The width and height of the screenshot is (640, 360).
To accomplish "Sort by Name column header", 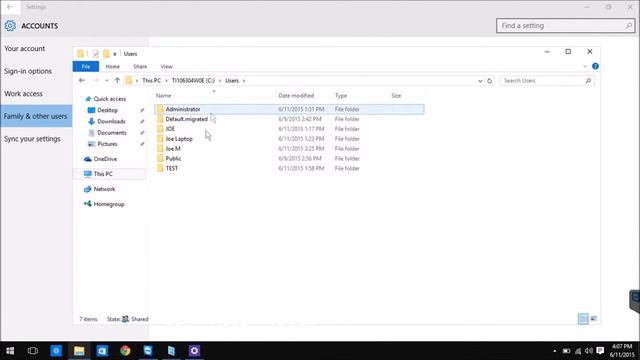I will 163,96.
